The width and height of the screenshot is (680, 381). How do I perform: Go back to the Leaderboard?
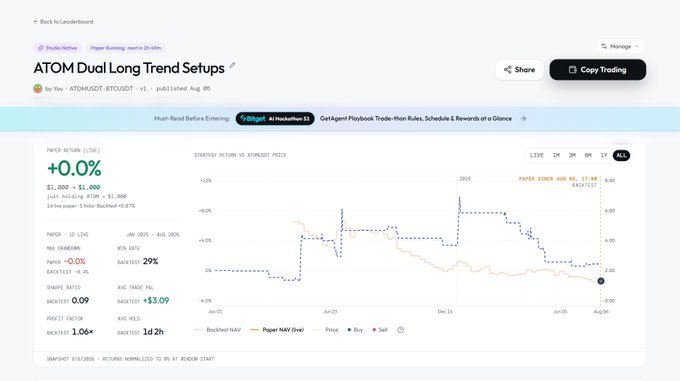63,22
